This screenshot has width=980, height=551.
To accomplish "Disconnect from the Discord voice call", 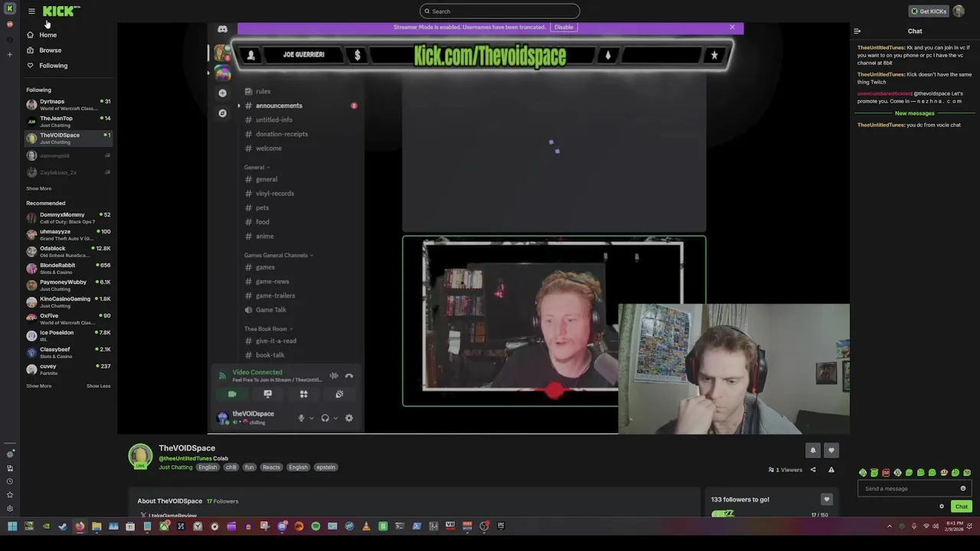I will [349, 376].
